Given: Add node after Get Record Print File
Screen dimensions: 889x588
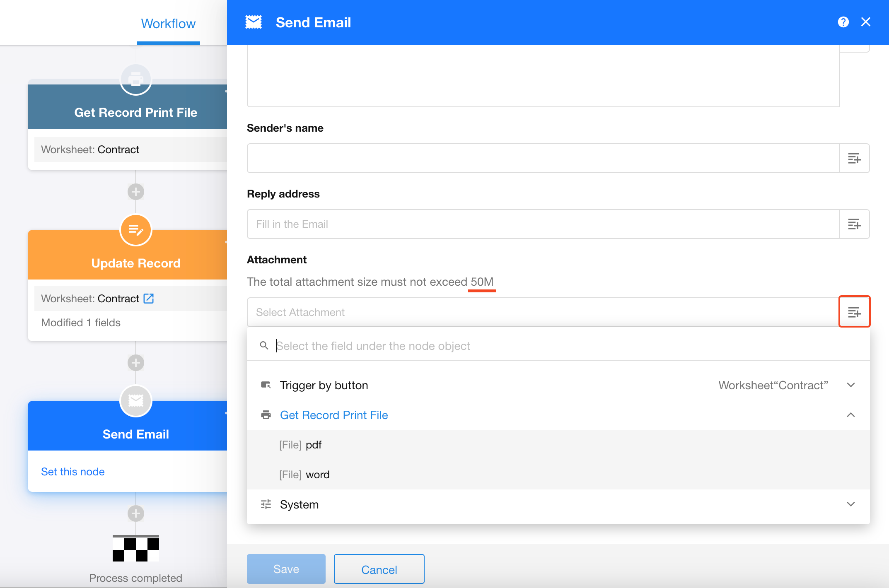Looking at the screenshot, I should pyautogui.click(x=136, y=192).
